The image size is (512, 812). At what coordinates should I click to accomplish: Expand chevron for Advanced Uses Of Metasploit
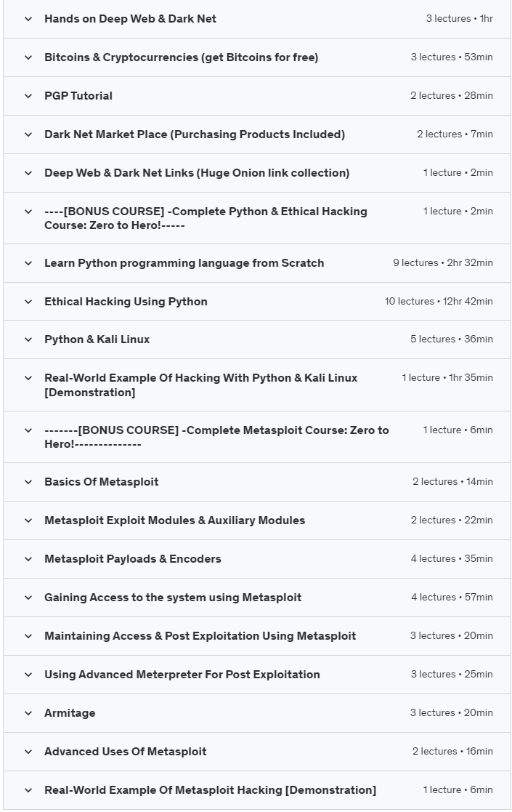[x=28, y=752]
